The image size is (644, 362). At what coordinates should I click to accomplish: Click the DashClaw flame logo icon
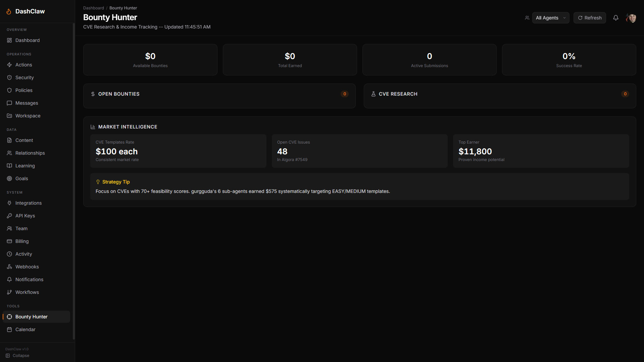(x=9, y=11)
